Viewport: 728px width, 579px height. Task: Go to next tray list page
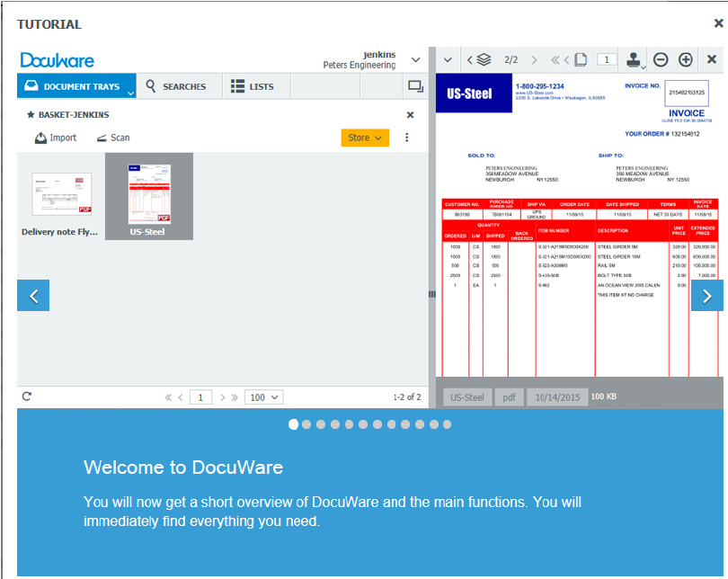click(x=222, y=397)
